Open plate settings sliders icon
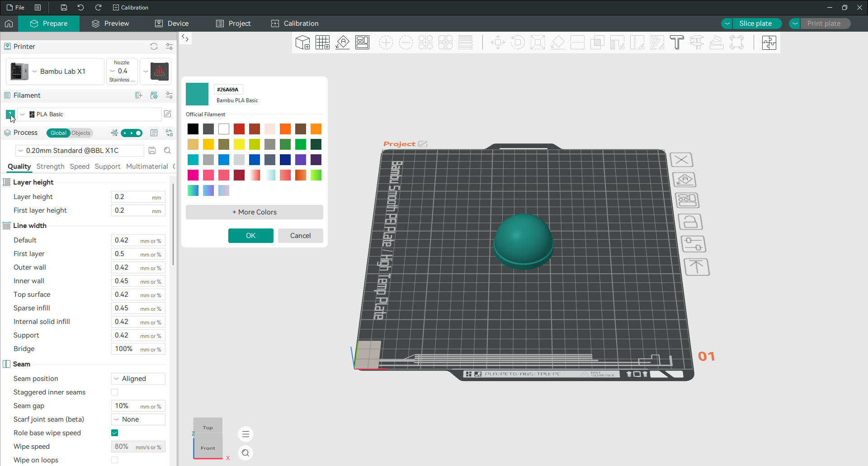Screen dimensions: 868x466 pyautogui.click(x=693, y=244)
